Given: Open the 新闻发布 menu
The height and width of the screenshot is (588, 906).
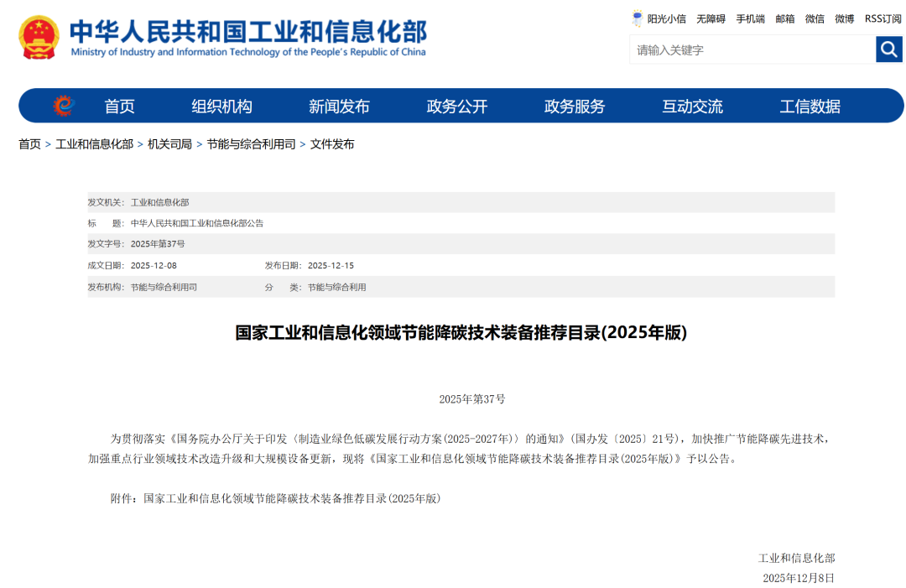Looking at the screenshot, I should (x=338, y=106).
